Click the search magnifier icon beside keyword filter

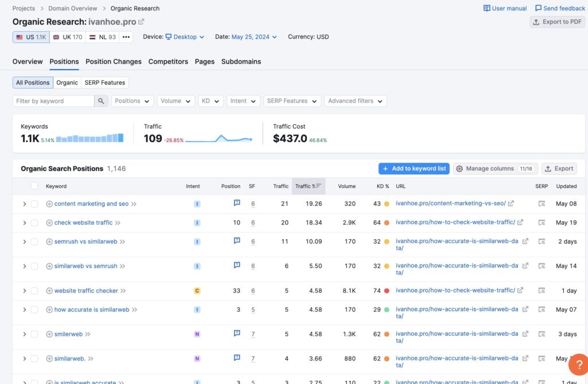pos(101,101)
